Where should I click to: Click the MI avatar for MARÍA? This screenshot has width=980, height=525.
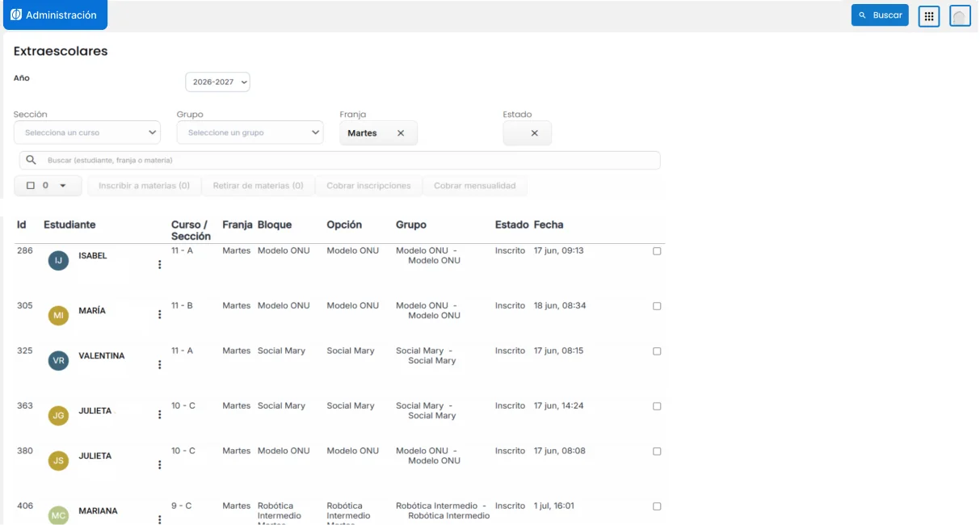[58, 315]
